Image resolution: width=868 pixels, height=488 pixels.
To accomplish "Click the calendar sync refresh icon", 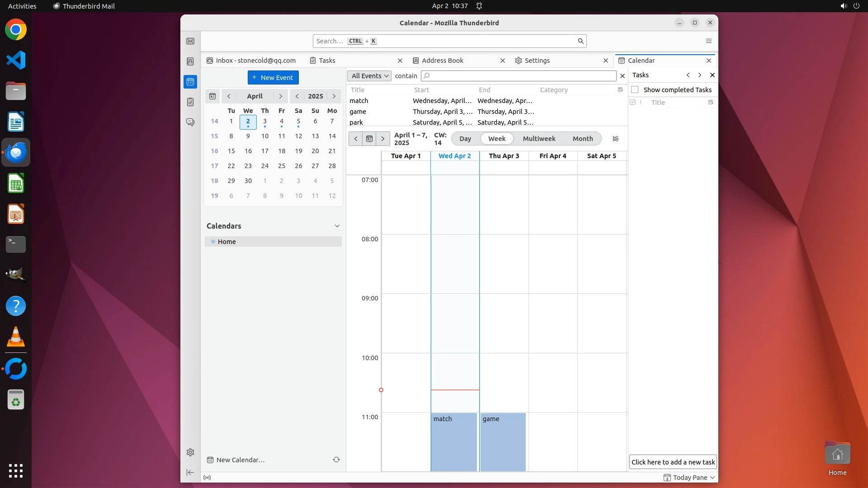I will [336, 460].
